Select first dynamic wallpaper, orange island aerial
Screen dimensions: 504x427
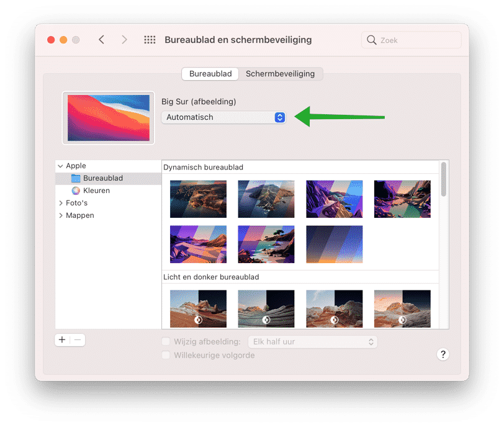(199, 199)
